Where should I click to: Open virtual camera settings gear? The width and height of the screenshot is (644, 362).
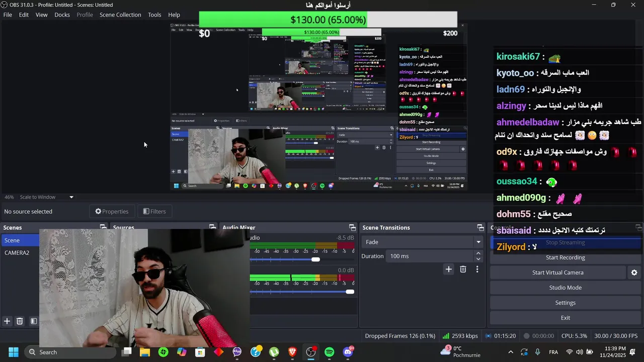[634, 273]
